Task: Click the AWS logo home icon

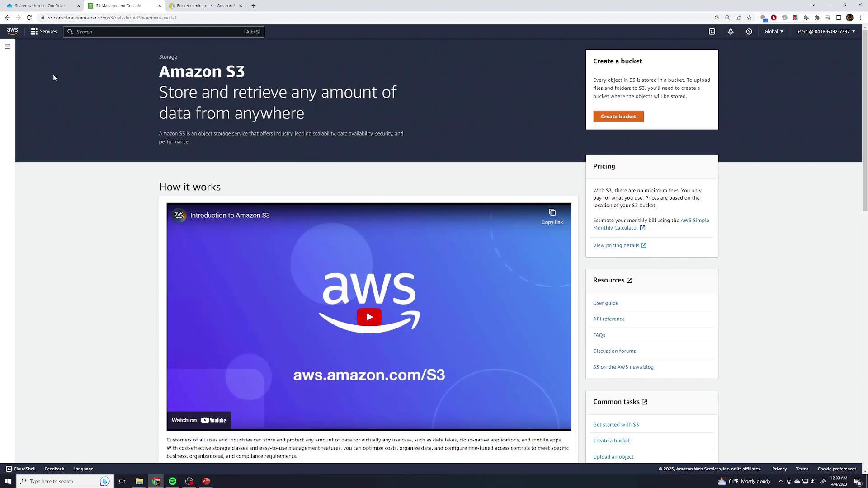Action: [x=11, y=32]
